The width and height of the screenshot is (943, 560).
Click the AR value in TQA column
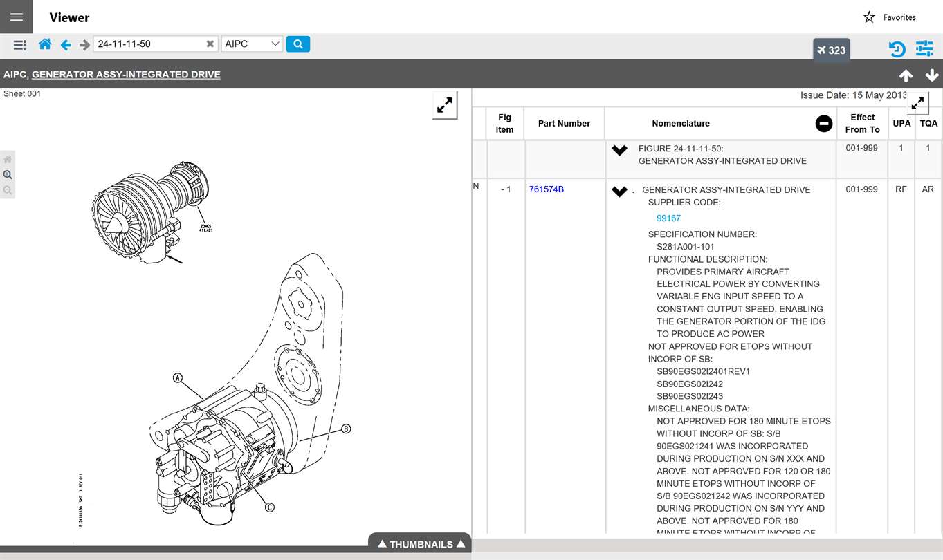pyautogui.click(x=928, y=189)
